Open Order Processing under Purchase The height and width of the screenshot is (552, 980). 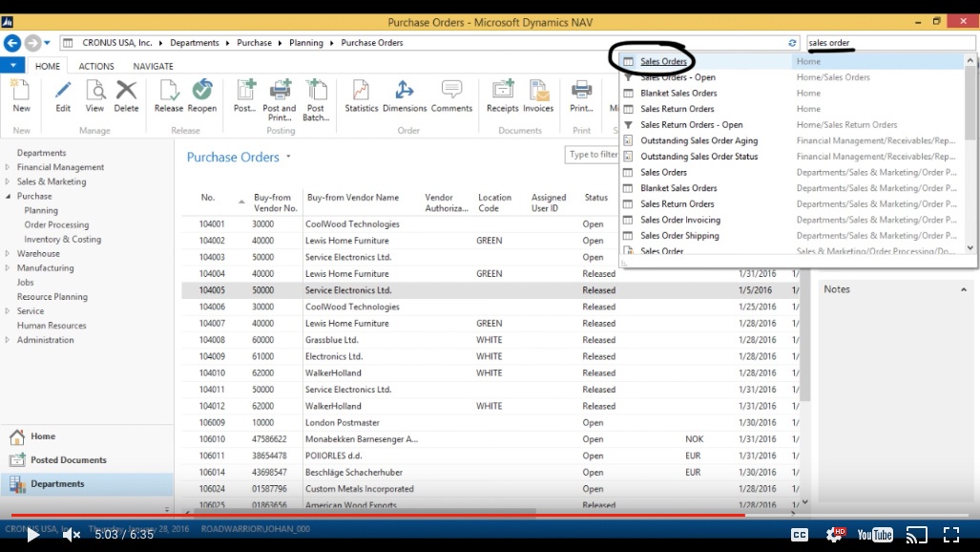56,224
